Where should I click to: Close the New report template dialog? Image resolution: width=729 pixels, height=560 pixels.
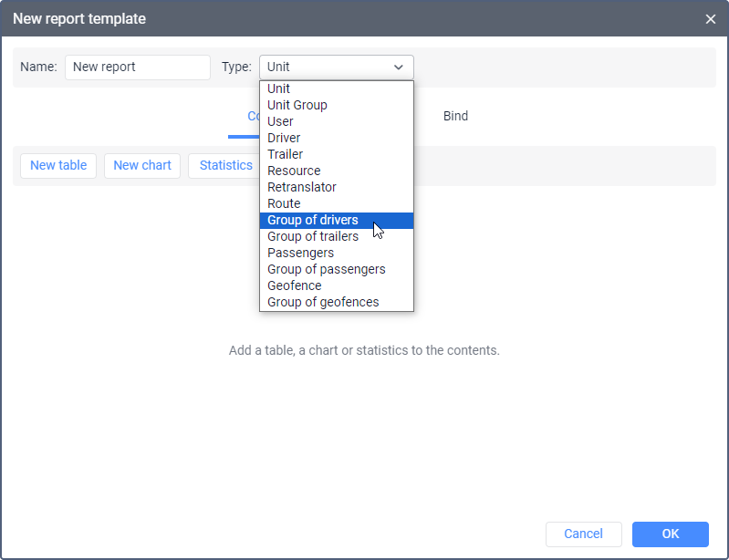pos(711,19)
